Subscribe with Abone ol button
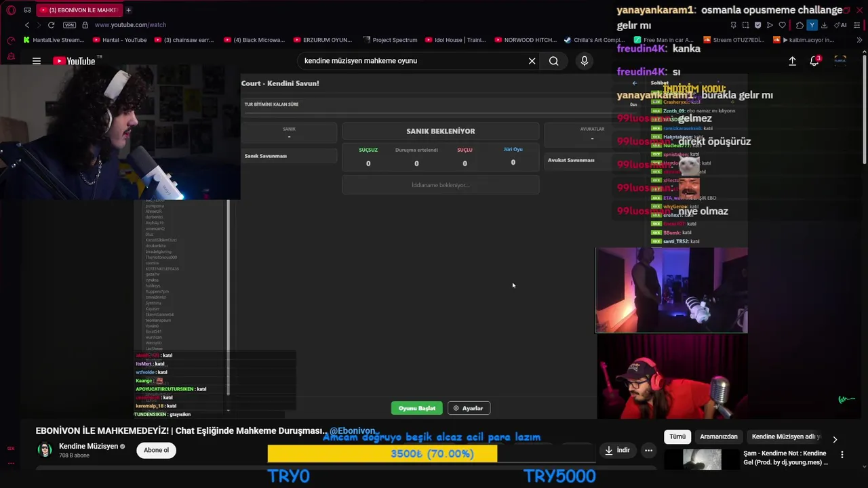Viewport: 868px width, 488px height. [x=156, y=450]
